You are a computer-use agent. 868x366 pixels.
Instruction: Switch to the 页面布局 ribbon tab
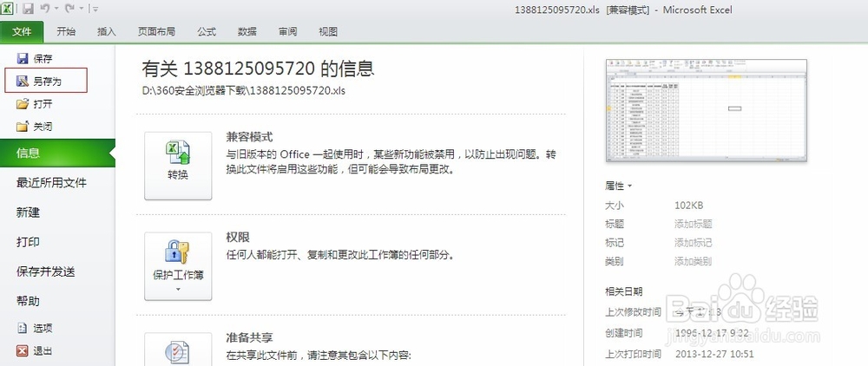click(156, 31)
